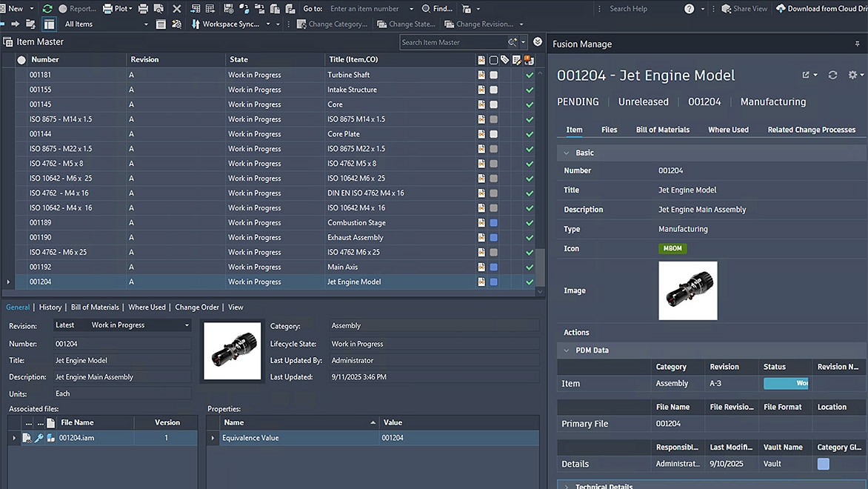Image resolution: width=868 pixels, height=489 pixels.
Task: Collapse the Basic section in Fusion Manage
Action: coord(567,152)
